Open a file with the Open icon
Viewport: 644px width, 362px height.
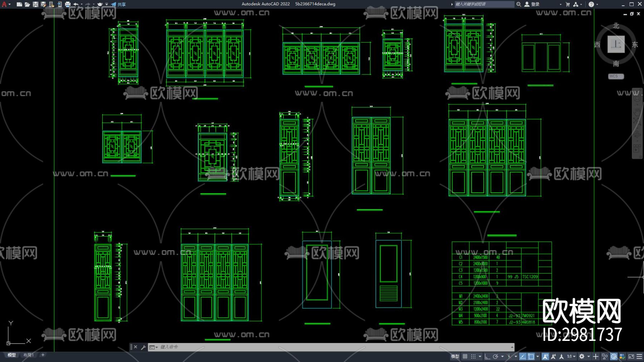(27, 4)
